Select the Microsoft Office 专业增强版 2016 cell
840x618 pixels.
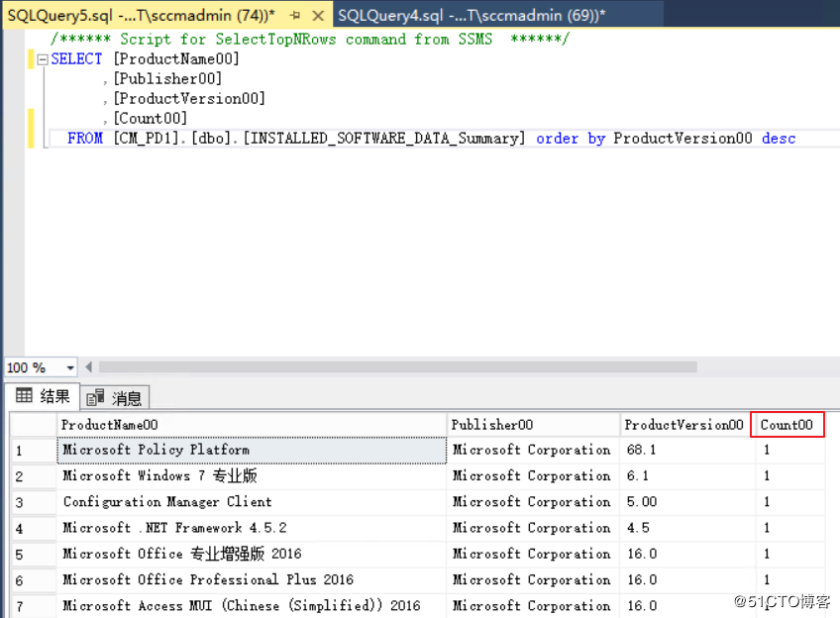coord(252,555)
